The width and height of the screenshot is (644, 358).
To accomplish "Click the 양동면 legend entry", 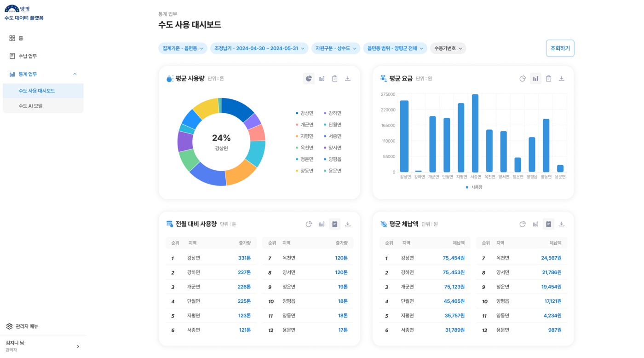I will coord(305,171).
